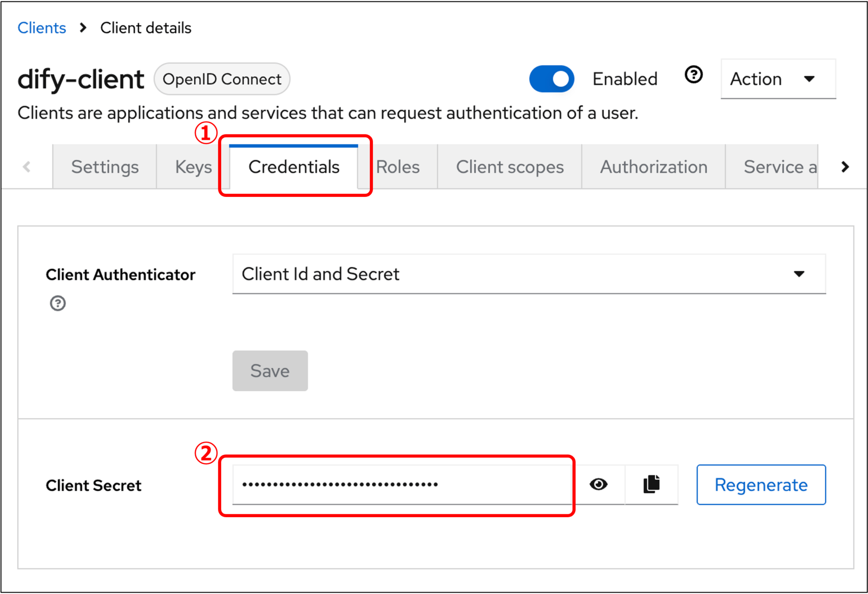The height and width of the screenshot is (594, 868).
Task: Click help icon under Client Authenticator
Action: 57,303
